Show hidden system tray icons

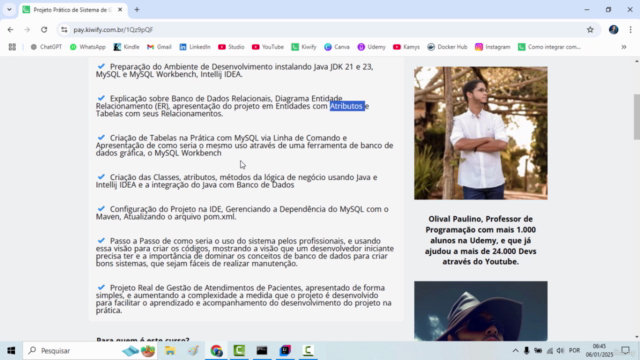(x=516, y=351)
